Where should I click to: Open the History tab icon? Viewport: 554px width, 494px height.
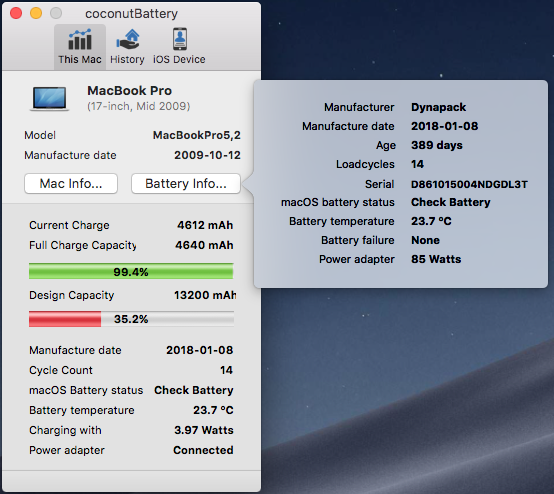tap(128, 39)
